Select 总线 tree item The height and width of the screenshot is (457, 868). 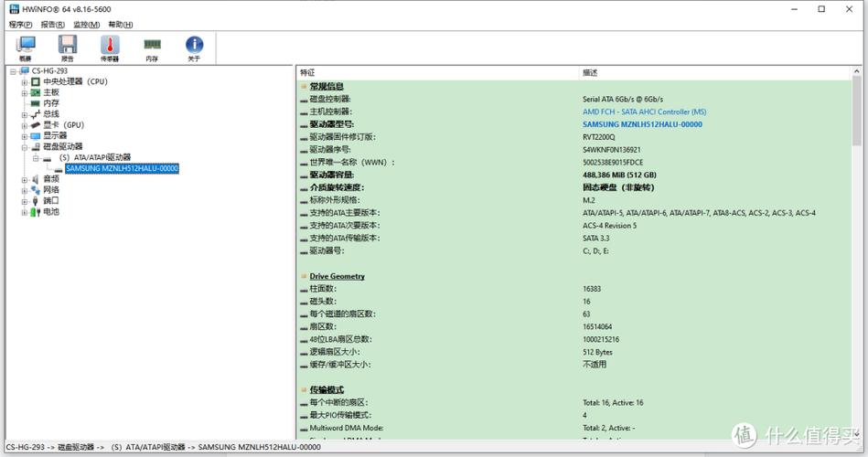coord(51,114)
